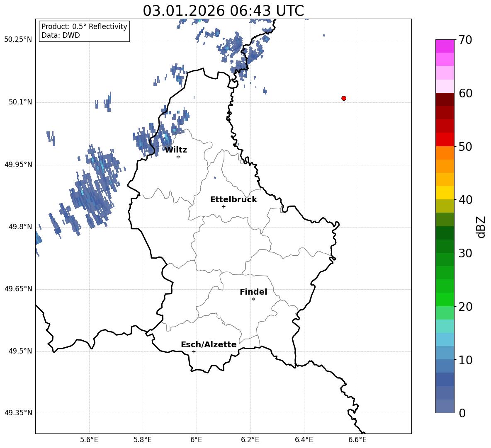Select the Wiltz city label
This screenshot has width=491, height=448.
(x=176, y=150)
